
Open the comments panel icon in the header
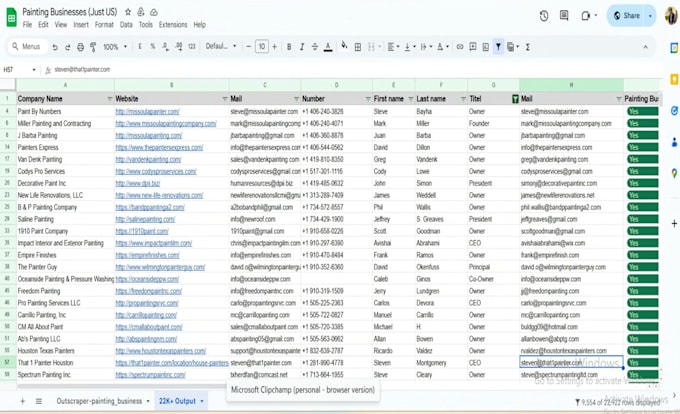[x=564, y=16]
